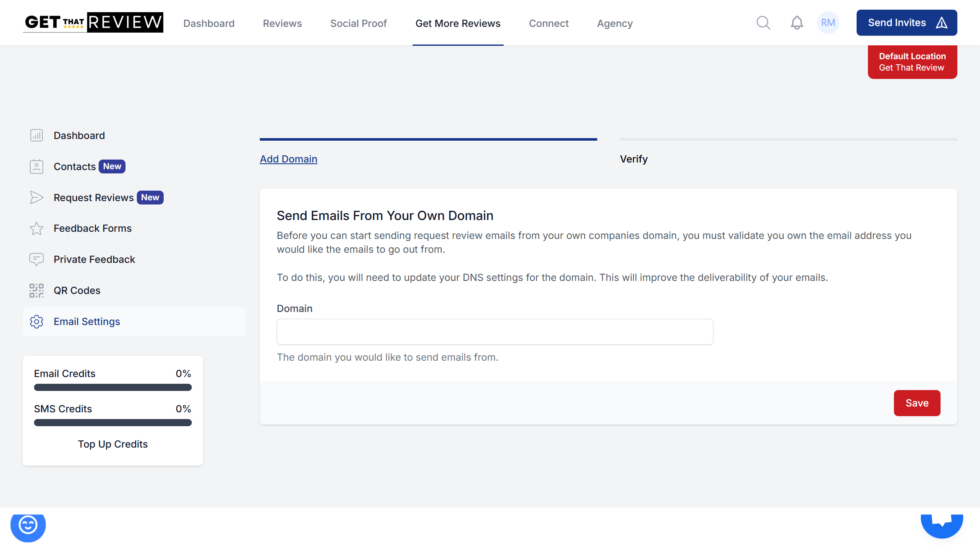Click the search magnifier icon

click(x=763, y=23)
